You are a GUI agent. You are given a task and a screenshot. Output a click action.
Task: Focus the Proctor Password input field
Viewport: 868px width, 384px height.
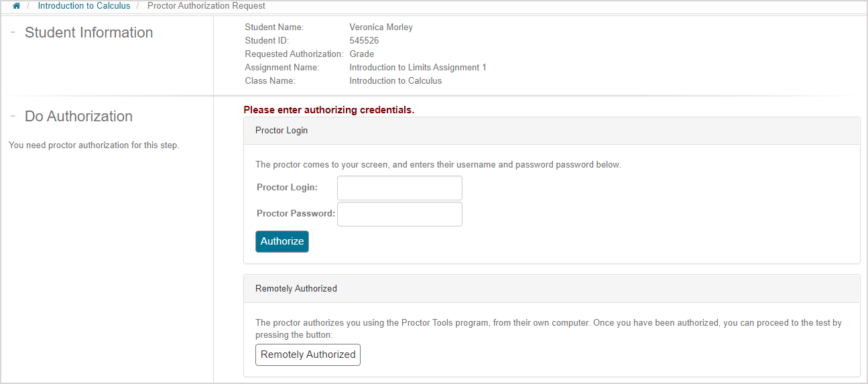(399, 214)
